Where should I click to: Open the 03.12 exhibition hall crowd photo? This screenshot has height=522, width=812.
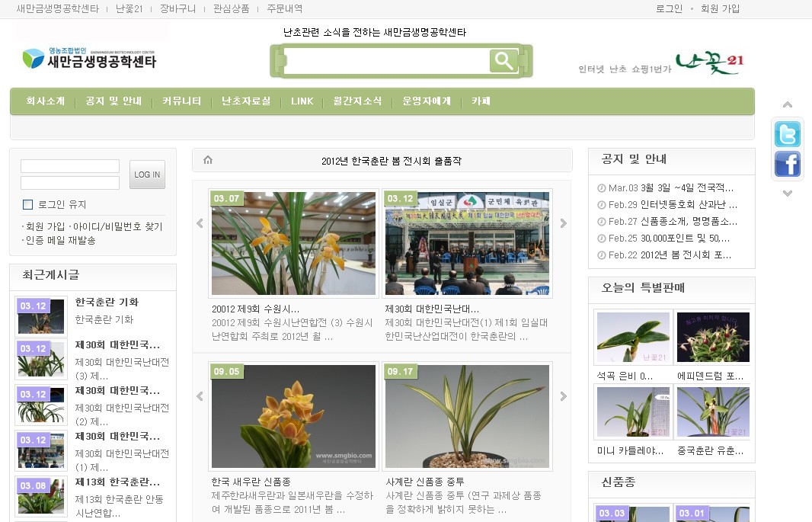point(467,243)
